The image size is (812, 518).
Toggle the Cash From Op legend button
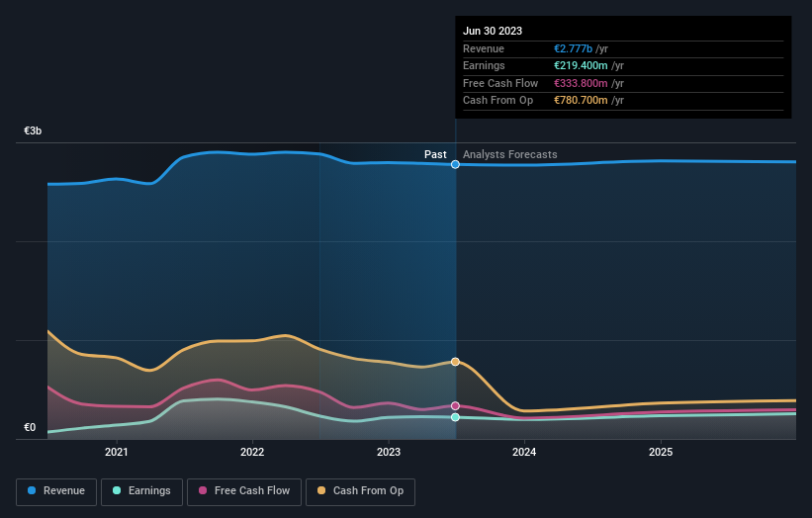360,491
